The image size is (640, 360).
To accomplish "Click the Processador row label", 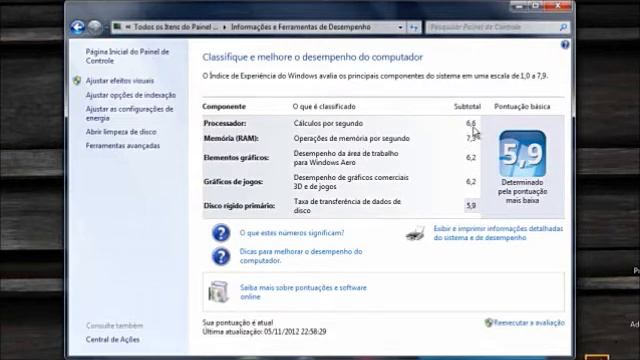I will pyautogui.click(x=225, y=123).
